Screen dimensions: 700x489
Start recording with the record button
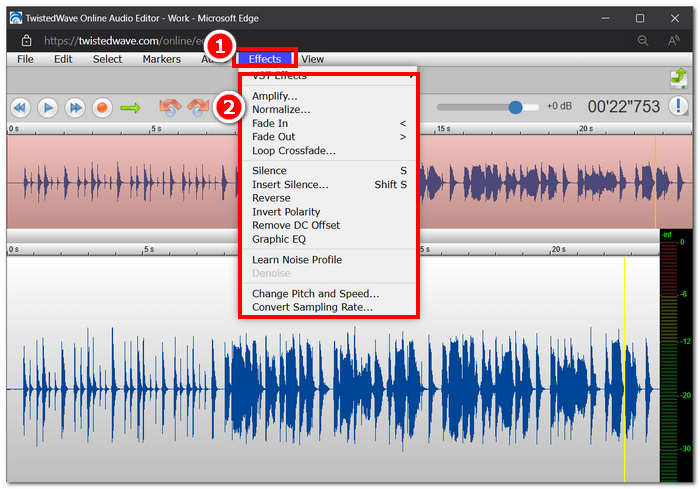102,108
